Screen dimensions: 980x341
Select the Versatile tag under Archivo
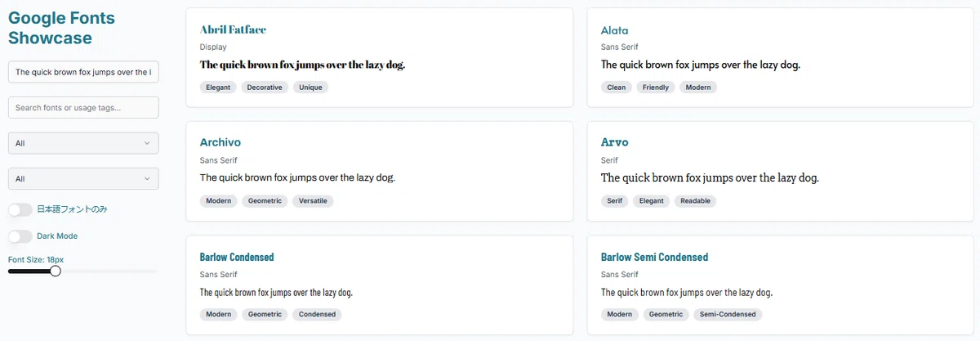pyautogui.click(x=314, y=200)
